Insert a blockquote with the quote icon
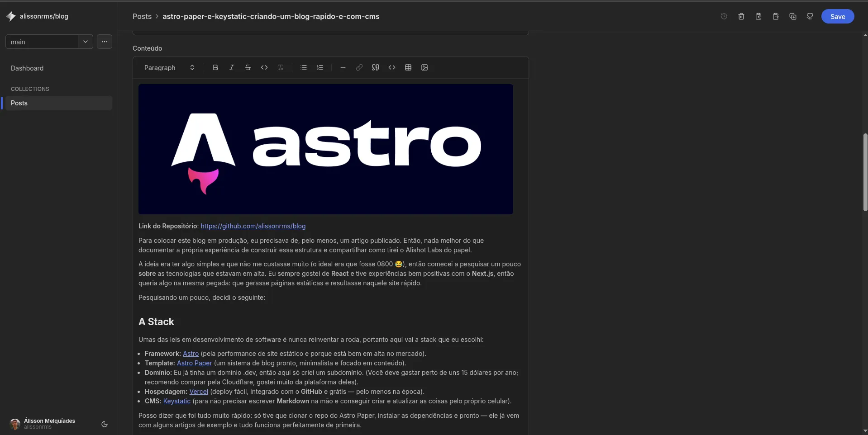The image size is (868, 435). point(376,67)
